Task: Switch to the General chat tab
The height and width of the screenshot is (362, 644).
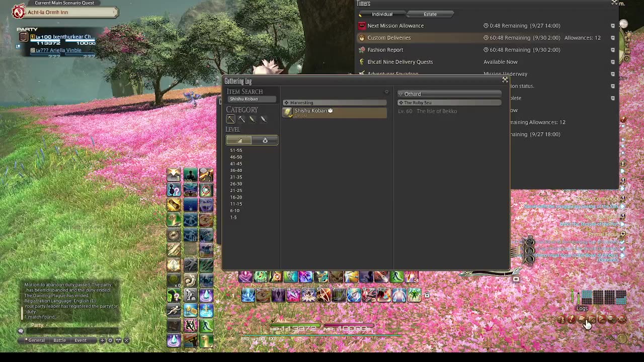Action: coord(36,340)
